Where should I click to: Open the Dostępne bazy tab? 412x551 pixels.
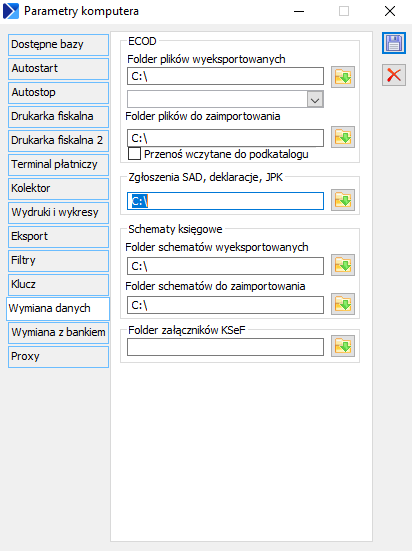tap(58, 45)
